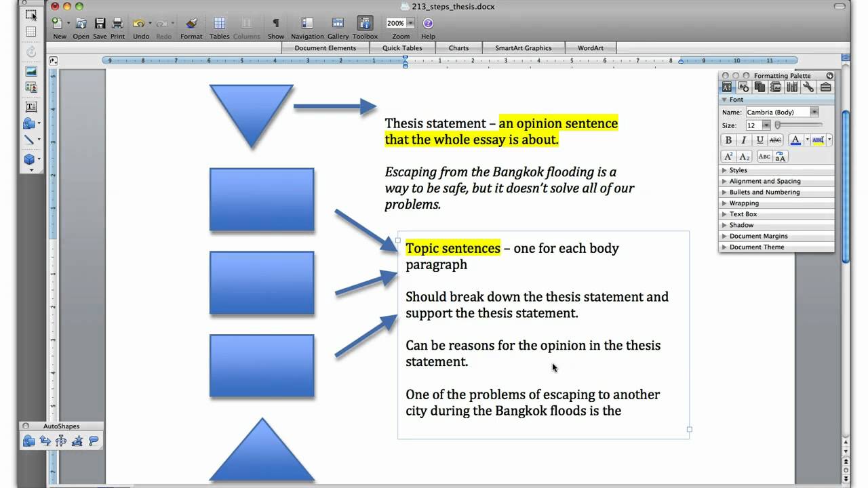Click the Small Caps button

(x=764, y=157)
